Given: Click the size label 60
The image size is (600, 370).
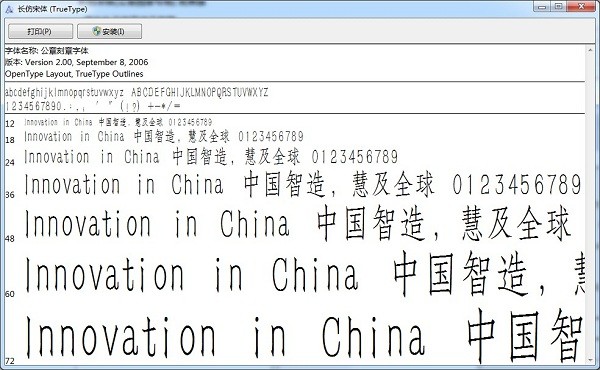Looking at the screenshot, I should [10, 294].
